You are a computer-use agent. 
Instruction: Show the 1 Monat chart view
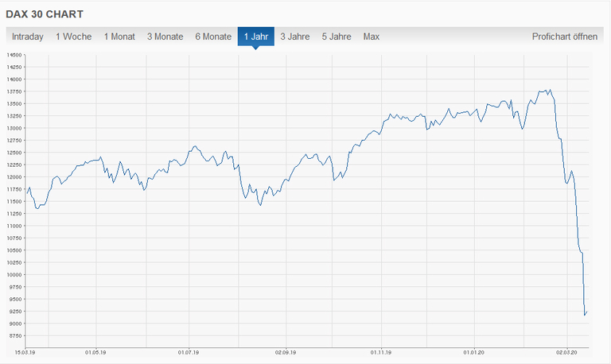120,37
